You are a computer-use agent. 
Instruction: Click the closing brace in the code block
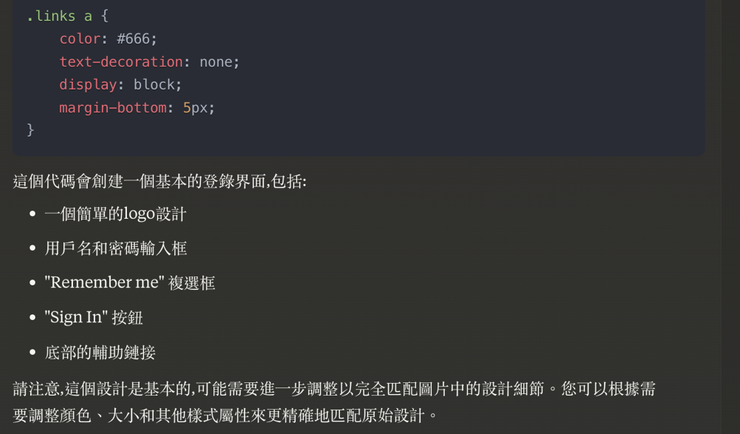[31, 130]
